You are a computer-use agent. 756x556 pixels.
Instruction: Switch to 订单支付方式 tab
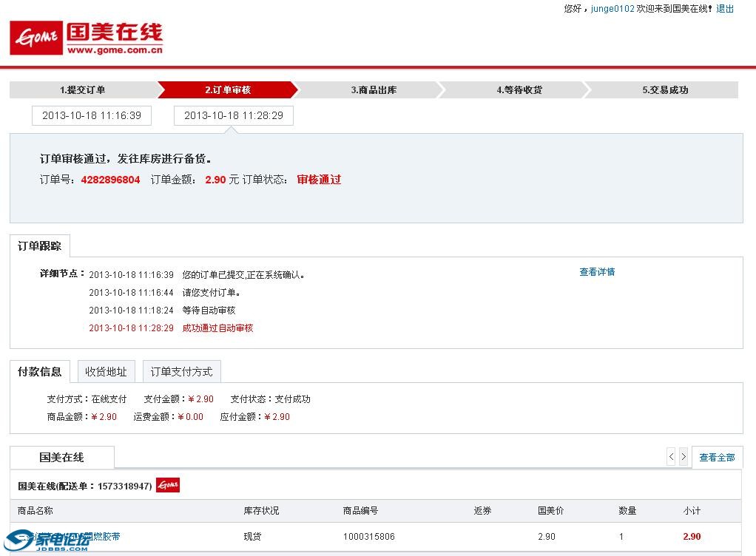click(x=181, y=371)
